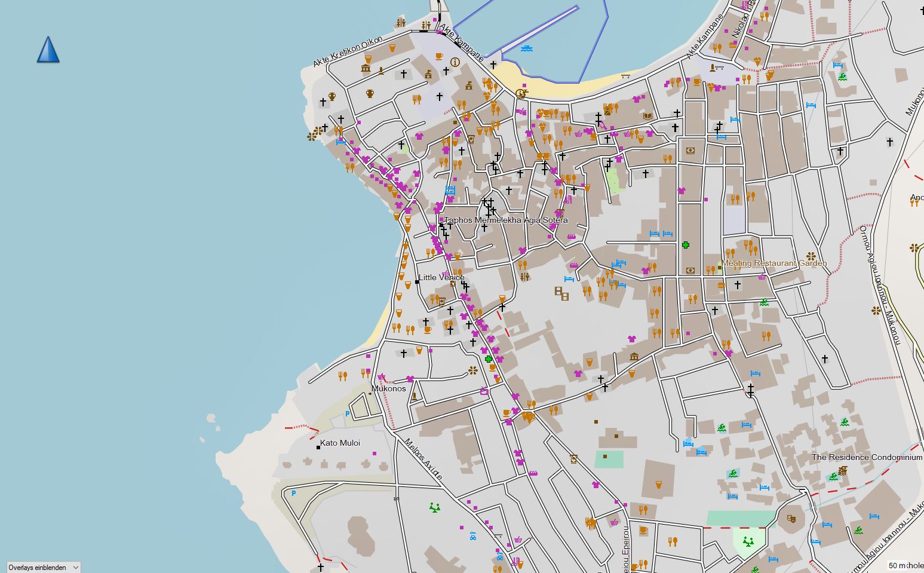
Task: Click the blue north arrow compass icon
Action: coord(48,50)
